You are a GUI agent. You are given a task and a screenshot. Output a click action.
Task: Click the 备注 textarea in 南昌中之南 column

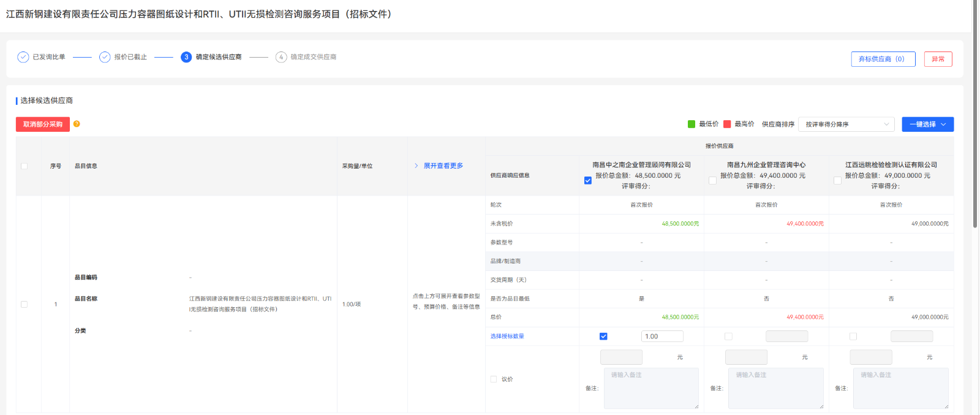click(x=651, y=389)
